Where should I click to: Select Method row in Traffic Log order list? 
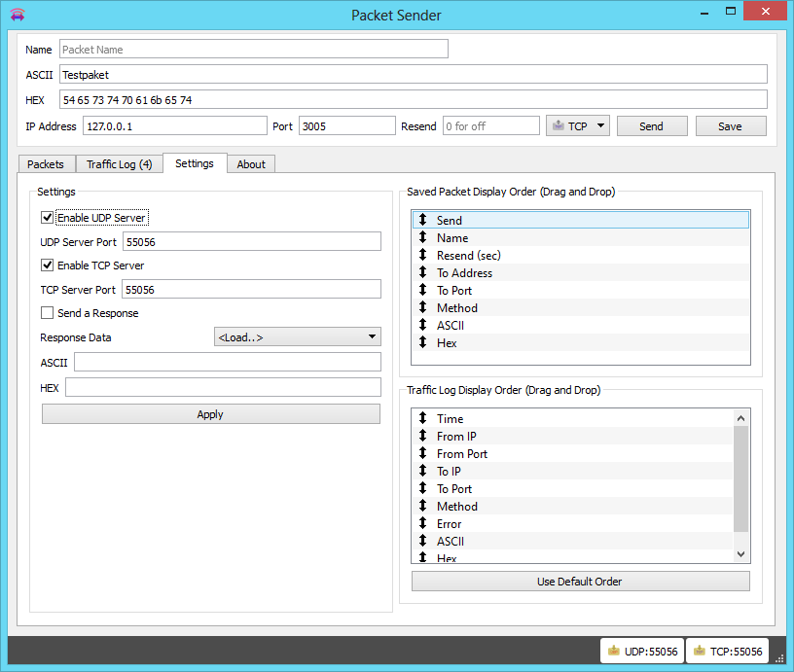coord(573,506)
